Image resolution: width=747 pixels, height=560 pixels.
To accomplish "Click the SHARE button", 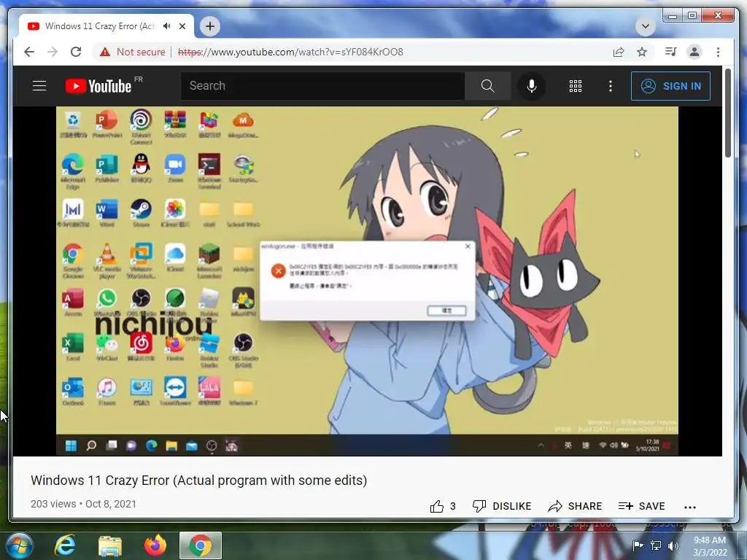I will point(575,506).
